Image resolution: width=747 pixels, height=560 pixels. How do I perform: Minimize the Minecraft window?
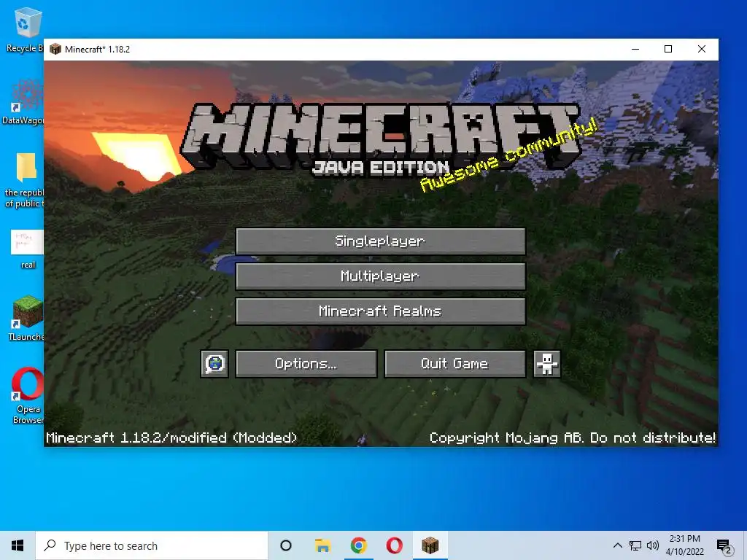(x=635, y=49)
